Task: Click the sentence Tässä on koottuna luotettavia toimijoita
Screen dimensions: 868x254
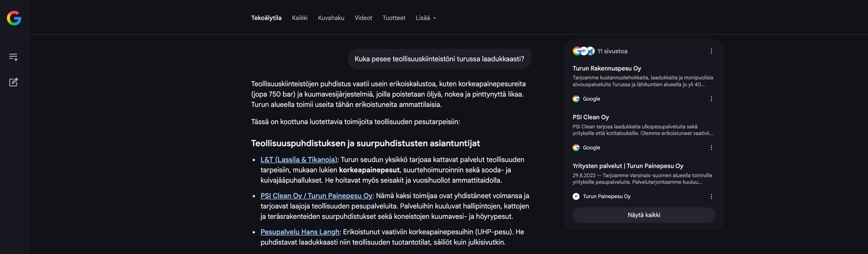Action: pyautogui.click(x=355, y=122)
